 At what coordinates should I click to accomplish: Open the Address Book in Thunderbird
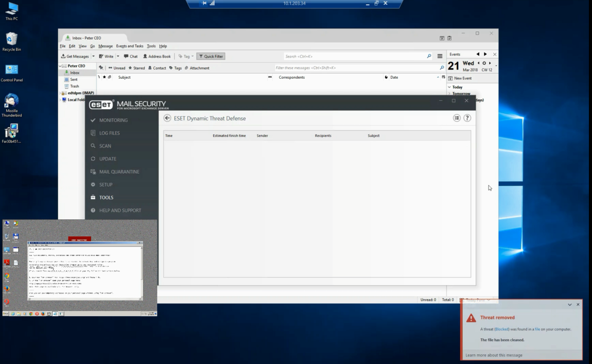(156, 56)
